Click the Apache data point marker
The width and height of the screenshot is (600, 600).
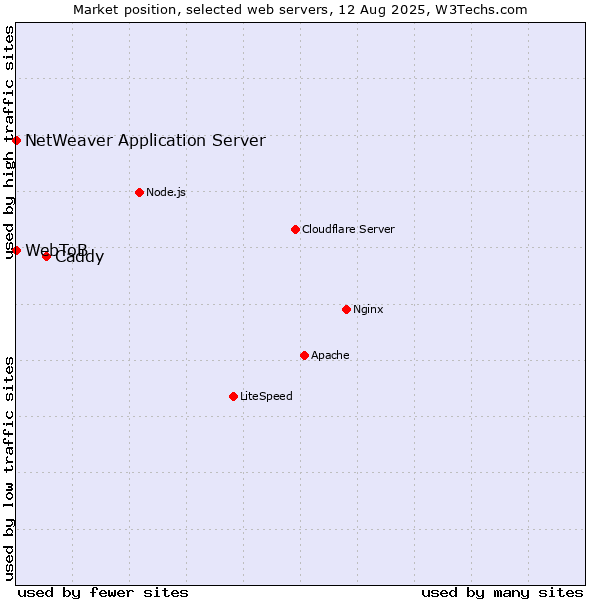[305, 355]
